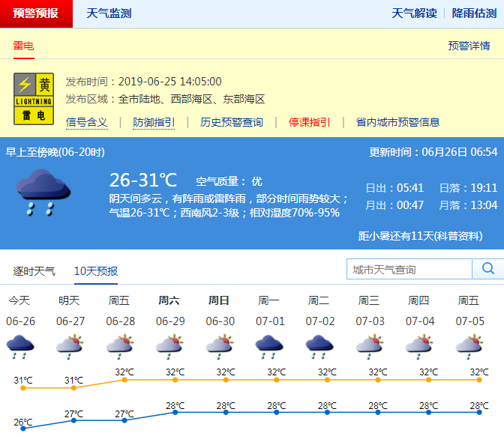This screenshot has height=442, width=504.
Task: Click today's 06-26 rain weather icon
Action: coord(19,345)
